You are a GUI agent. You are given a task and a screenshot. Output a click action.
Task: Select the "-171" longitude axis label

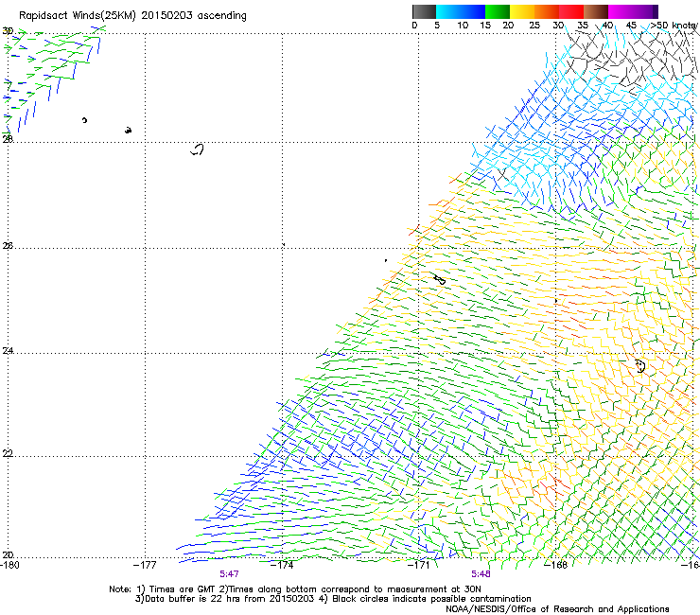[419, 565]
